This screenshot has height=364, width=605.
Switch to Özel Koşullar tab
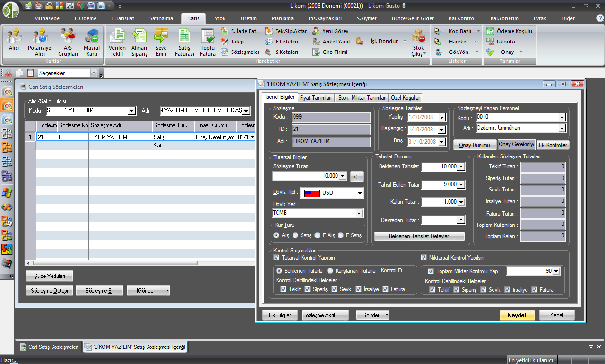(x=406, y=98)
